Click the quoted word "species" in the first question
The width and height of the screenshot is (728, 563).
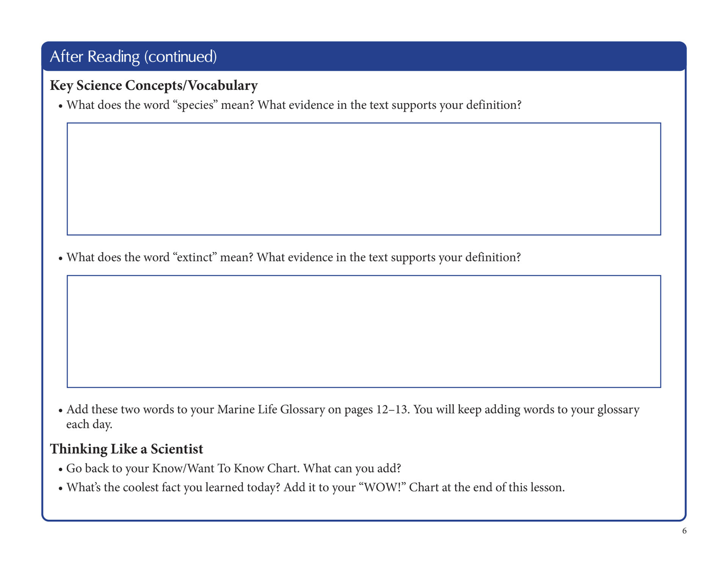[196, 105]
